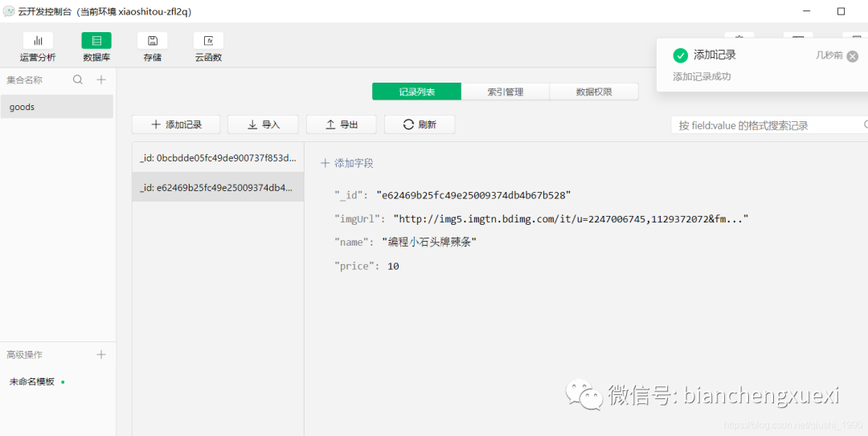Image resolution: width=868 pixels, height=436 pixels.
Task: Search collections with the magnifier icon
Action: pyautogui.click(x=78, y=79)
